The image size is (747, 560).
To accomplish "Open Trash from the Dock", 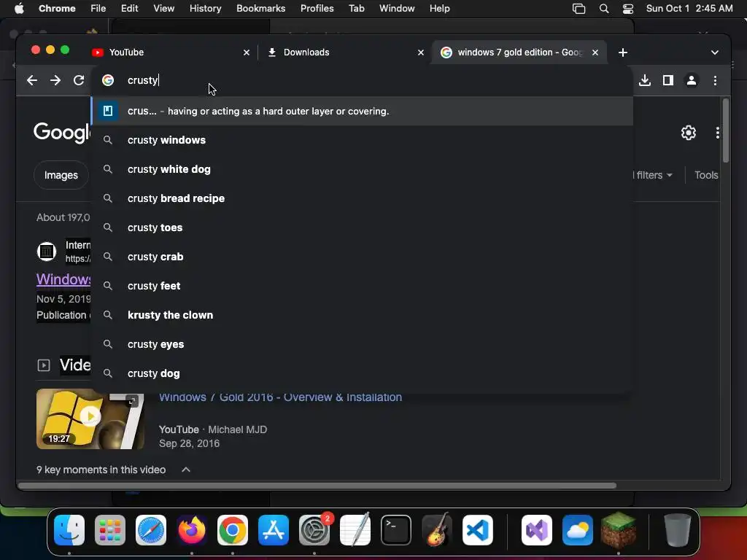I will [x=678, y=530].
